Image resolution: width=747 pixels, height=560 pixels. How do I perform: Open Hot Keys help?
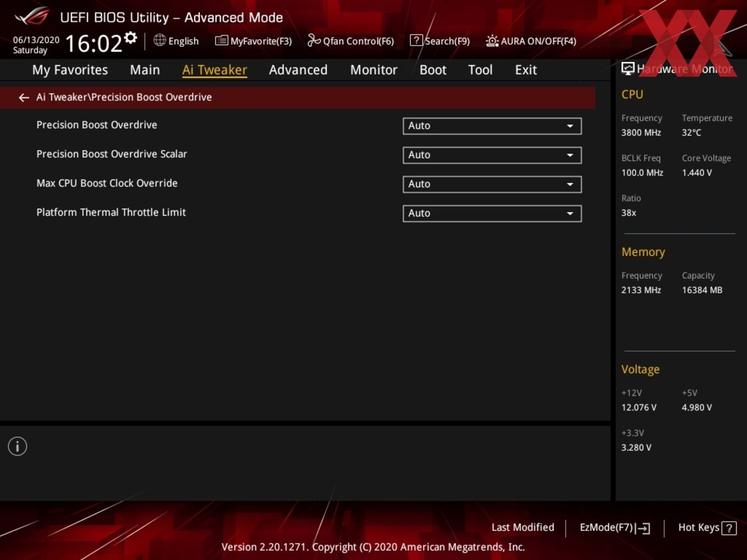tap(707, 528)
